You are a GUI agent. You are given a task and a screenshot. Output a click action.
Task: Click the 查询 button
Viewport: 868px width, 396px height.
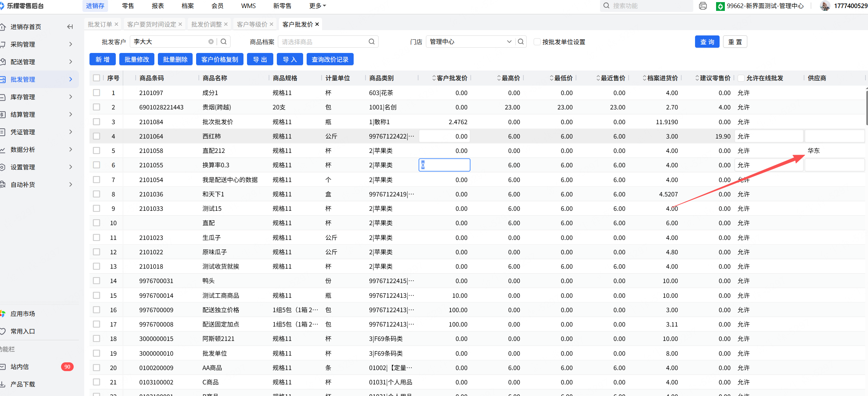[707, 42]
